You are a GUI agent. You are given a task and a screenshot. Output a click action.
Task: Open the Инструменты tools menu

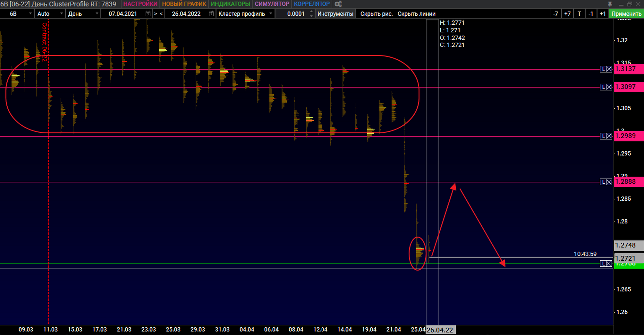coord(335,14)
